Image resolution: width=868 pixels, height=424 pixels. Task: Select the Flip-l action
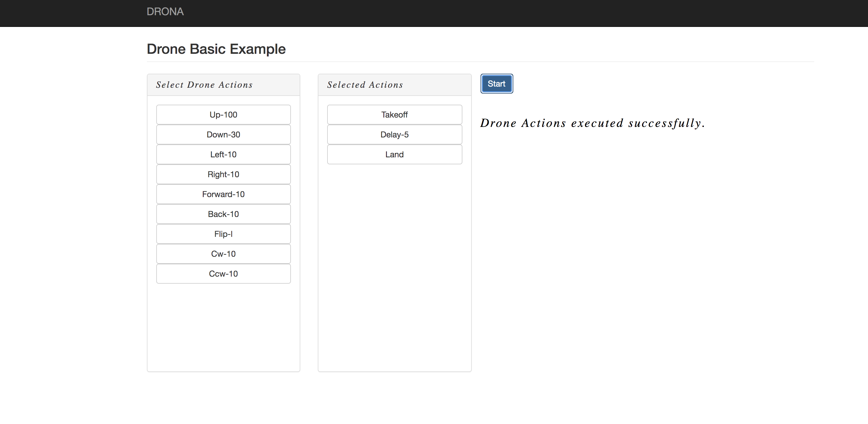point(223,234)
